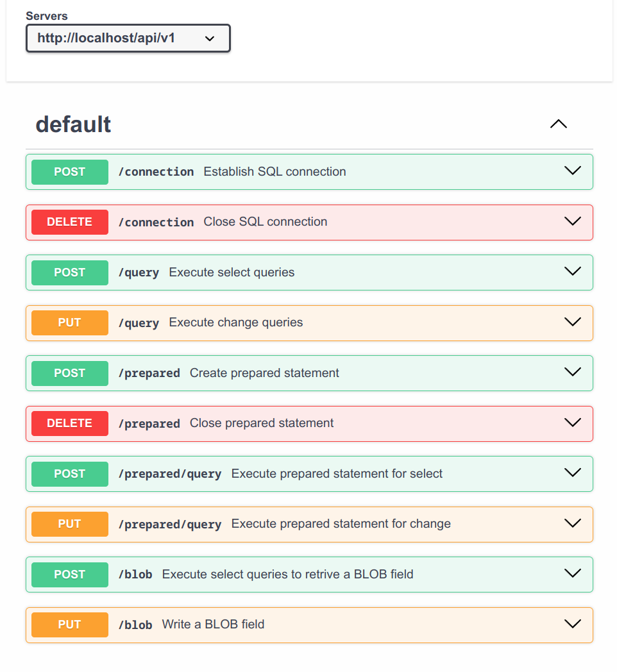Expand the DELETE /prepared operation row
The height and width of the screenshot is (672, 617).
click(572, 422)
